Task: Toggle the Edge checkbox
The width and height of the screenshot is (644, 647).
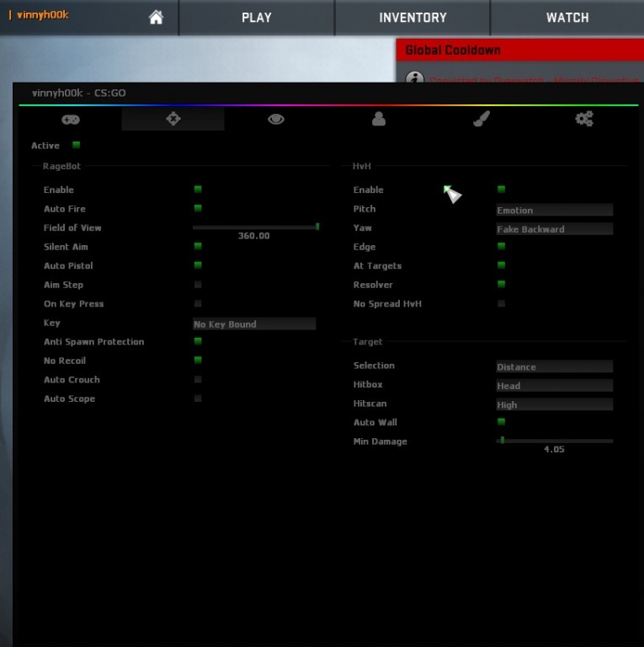Action: (x=502, y=246)
